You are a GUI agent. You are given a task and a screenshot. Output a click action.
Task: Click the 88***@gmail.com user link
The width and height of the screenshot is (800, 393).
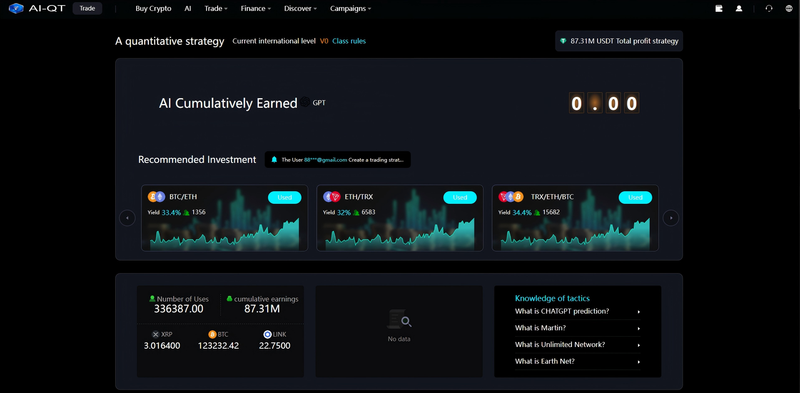(x=326, y=160)
